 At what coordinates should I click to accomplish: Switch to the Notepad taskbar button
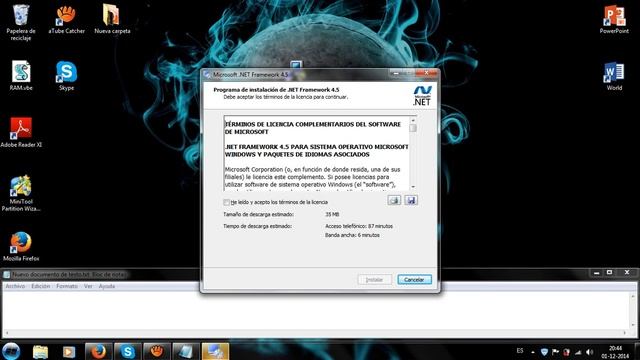[x=186, y=351]
